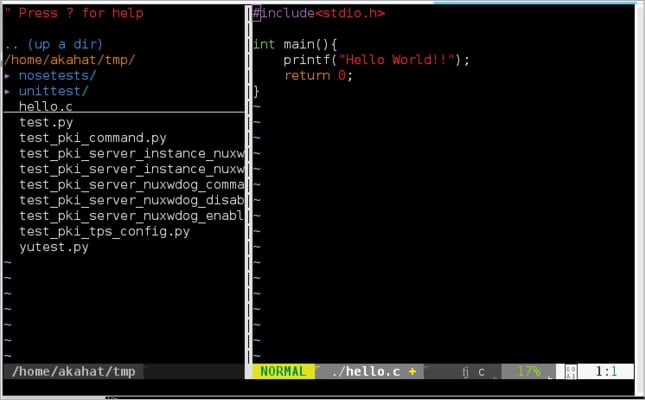Open yutest.py in the file tree

(x=54, y=247)
